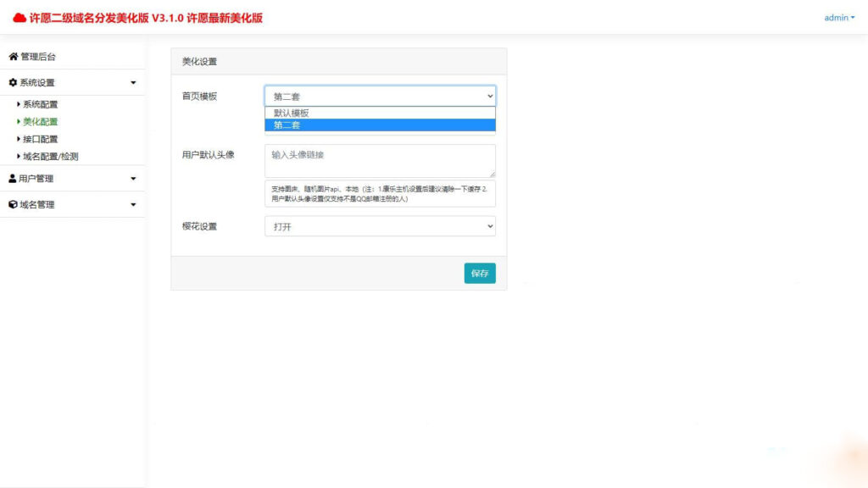This screenshot has width=868, height=488.
Task: Click the 用户默认头像 avatar link input field
Action: (378, 161)
